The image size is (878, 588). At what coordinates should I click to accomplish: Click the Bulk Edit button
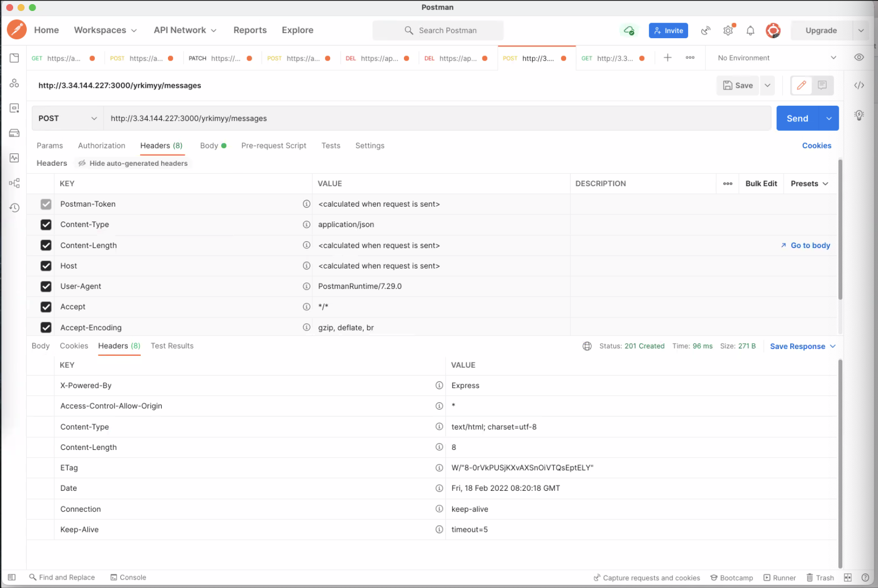[761, 184]
